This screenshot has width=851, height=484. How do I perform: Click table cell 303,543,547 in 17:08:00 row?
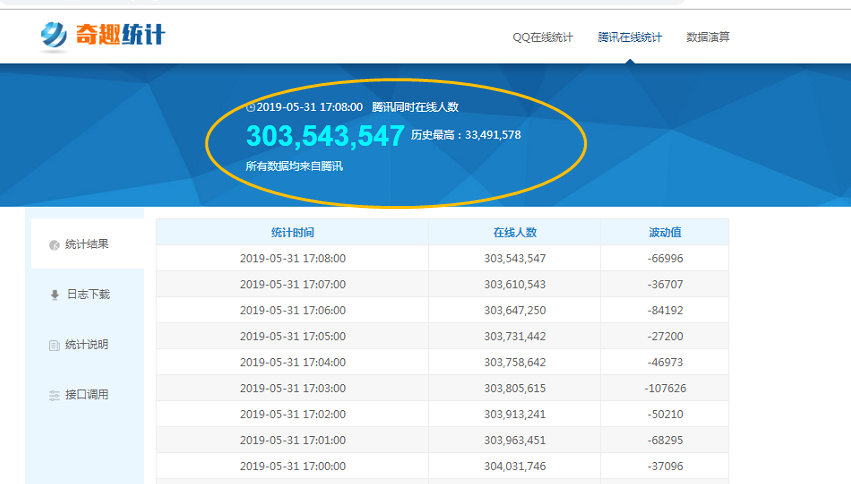pos(515,258)
